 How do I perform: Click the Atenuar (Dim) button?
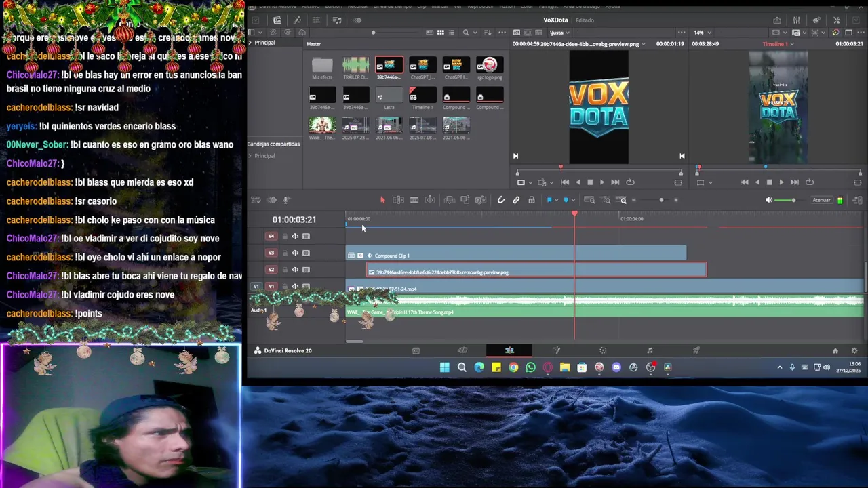tap(821, 200)
